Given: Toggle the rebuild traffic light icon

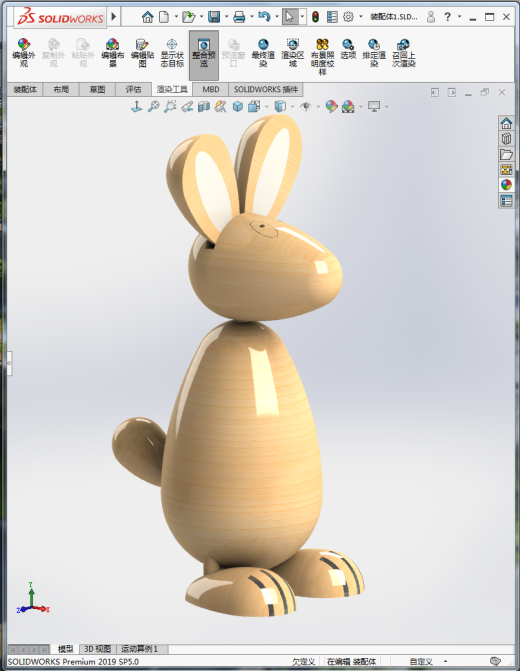Looking at the screenshot, I should click(315, 17).
